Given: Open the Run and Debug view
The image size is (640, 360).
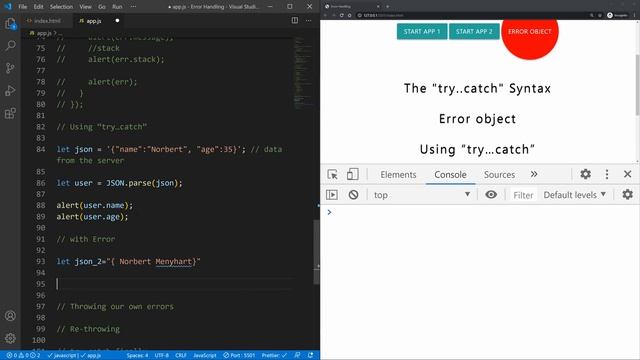Looking at the screenshot, I should coord(10,90).
